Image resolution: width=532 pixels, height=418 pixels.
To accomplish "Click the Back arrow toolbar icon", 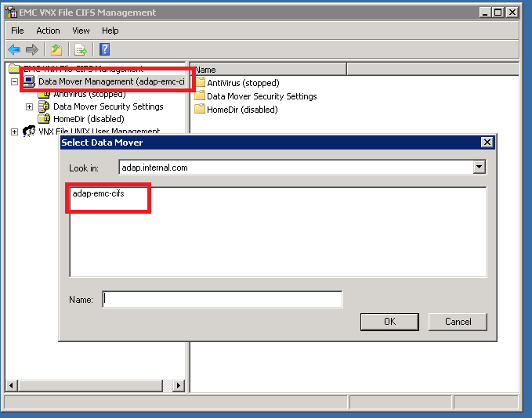I will coord(14,50).
